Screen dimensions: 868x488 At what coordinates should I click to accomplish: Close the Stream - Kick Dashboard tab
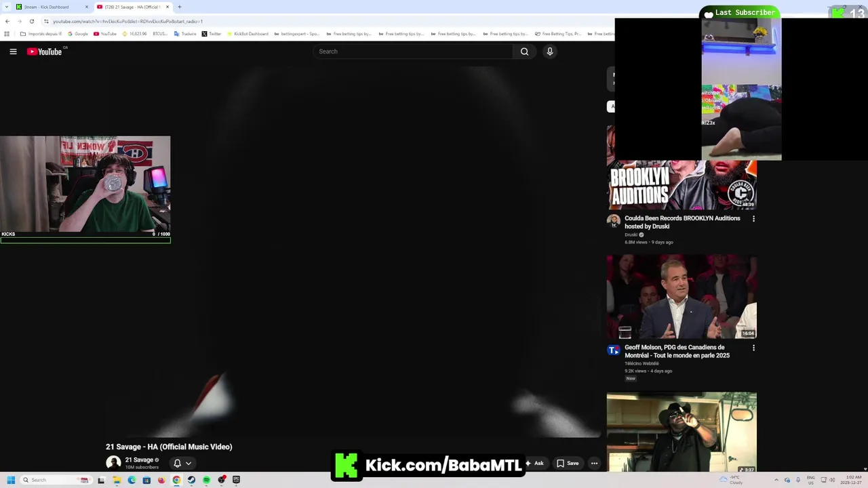coord(86,7)
